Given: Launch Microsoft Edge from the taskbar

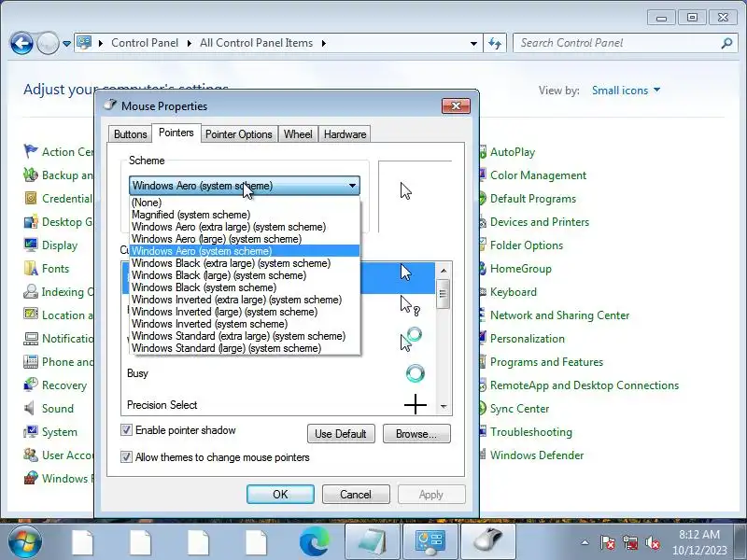Looking at the screenshot, I should pos(315,542).
